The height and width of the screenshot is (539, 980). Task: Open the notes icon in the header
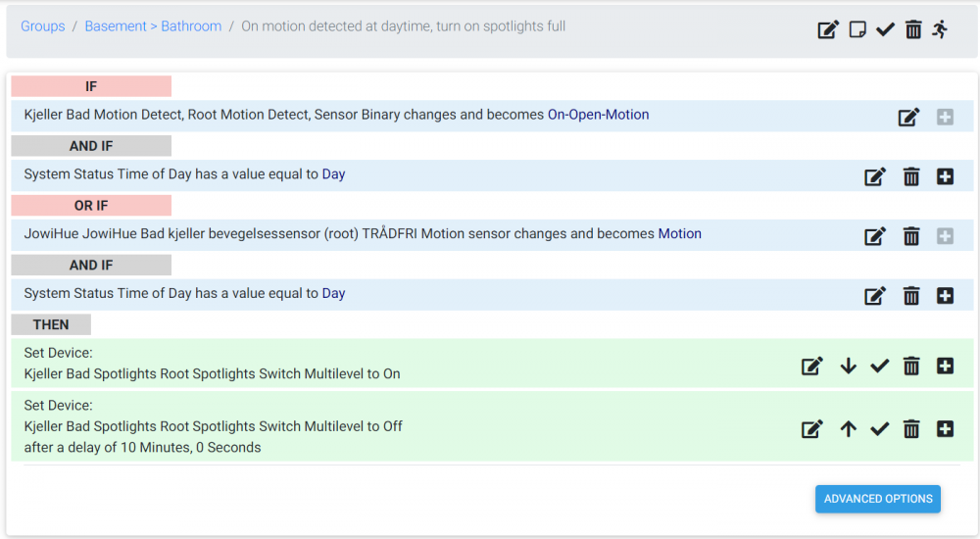point(857,29)
